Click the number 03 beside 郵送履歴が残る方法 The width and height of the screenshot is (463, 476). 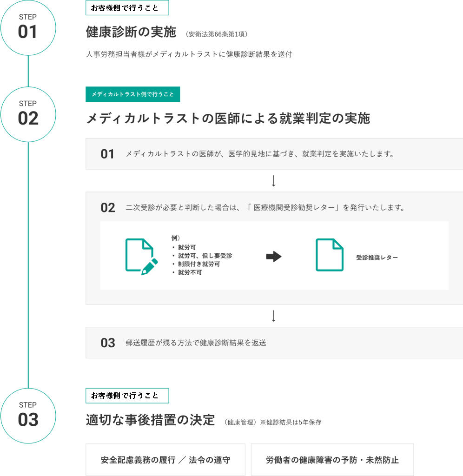click(x=108, y=343)
